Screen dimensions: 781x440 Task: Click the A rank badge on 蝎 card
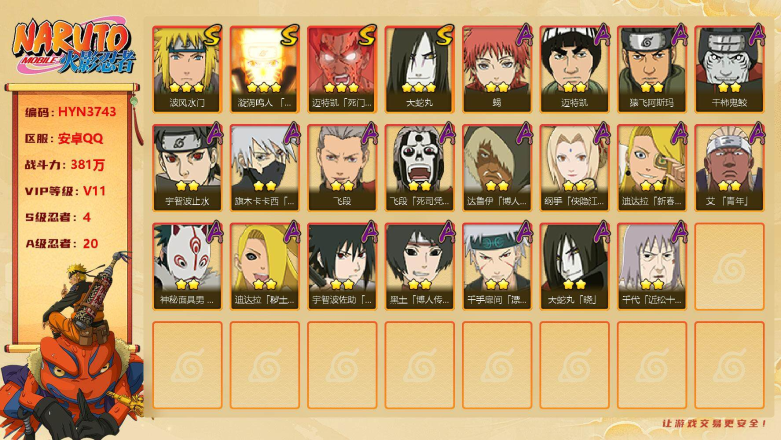click(x=523, y=35)
